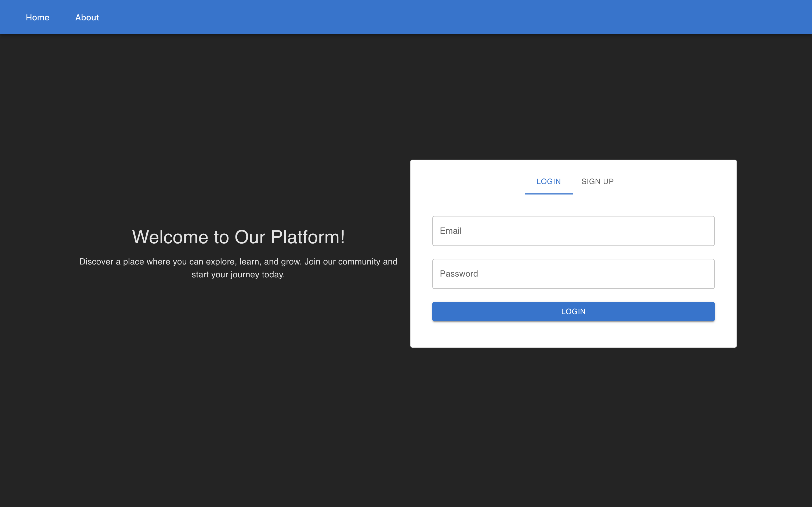Click into the Password field
Screen dimensions: 812x507
573,274
